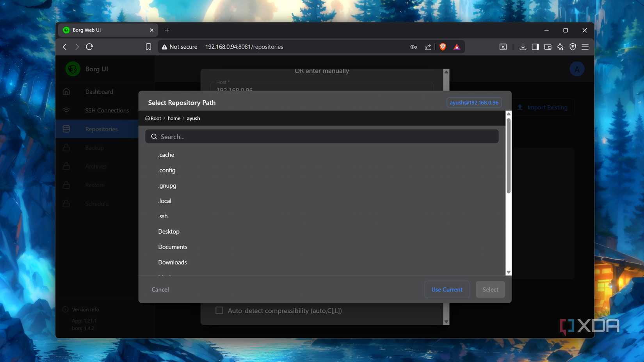
Task: Click the dialog Search field
Action: (322, 137)
